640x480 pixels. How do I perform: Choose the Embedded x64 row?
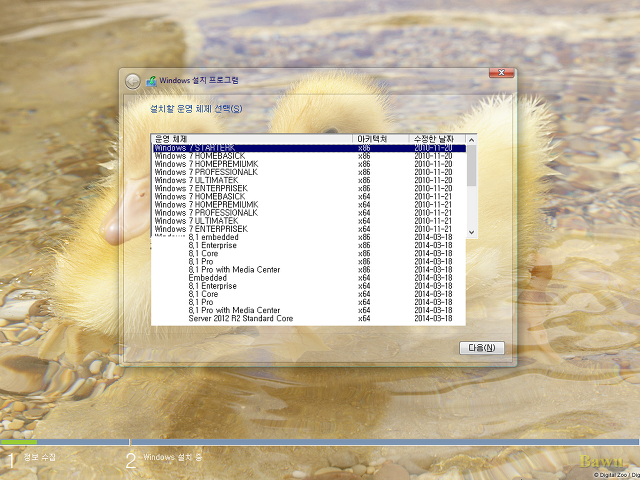point(309,278)
